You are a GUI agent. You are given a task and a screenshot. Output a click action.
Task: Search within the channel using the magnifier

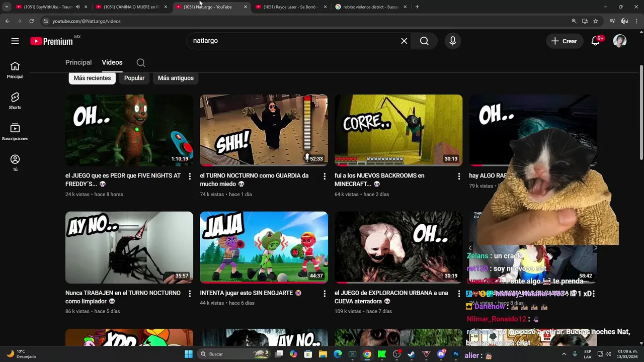pos(141,63)
